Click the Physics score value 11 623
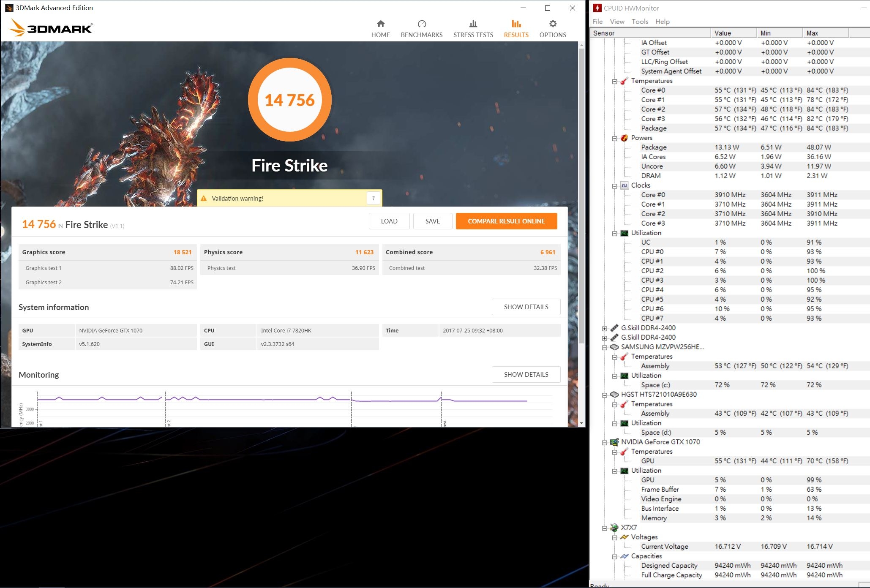The width and height of the screenshot is (870, 588). tap(364, 252)
